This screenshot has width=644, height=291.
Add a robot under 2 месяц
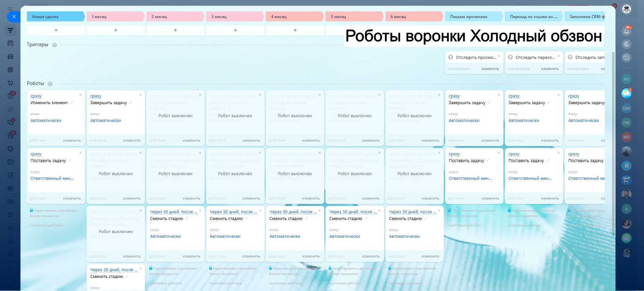(175, 30)
